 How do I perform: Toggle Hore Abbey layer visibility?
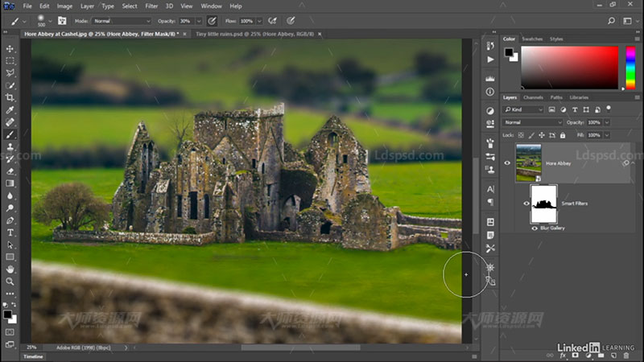(x=507, y=163)
